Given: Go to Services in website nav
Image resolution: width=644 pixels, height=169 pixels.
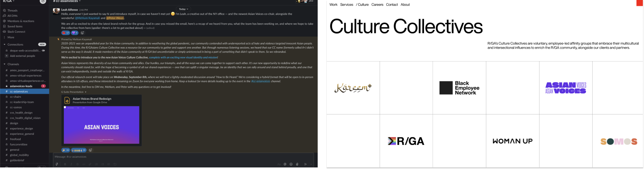Looking at the screenshot, I should (x=347, y=5).
